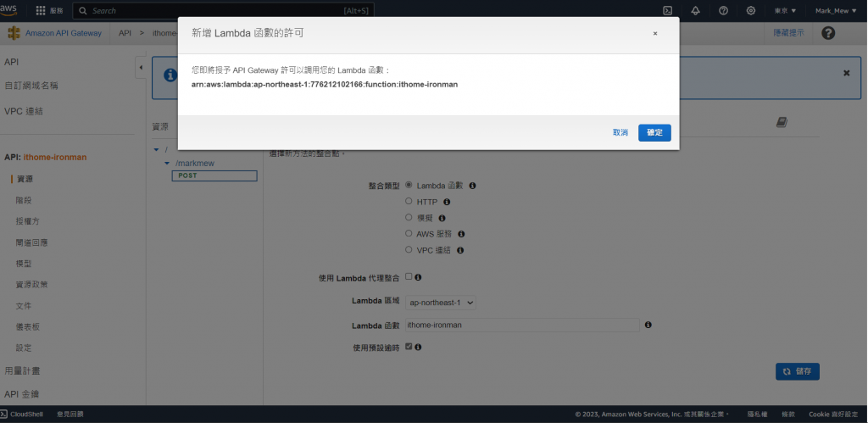Click Lambda function name input field
Viewport: 868px width, 423px height.
[522, 325]
